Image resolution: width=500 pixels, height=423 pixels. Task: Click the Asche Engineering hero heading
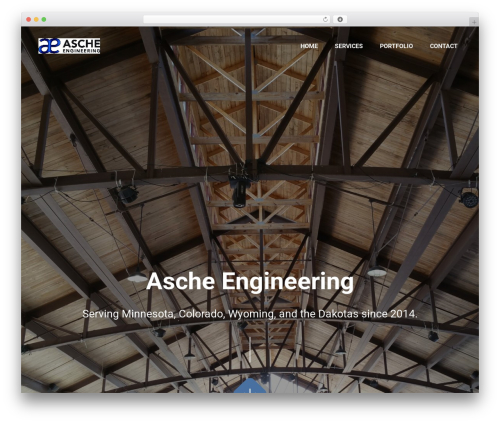click(x=250, y=282)
